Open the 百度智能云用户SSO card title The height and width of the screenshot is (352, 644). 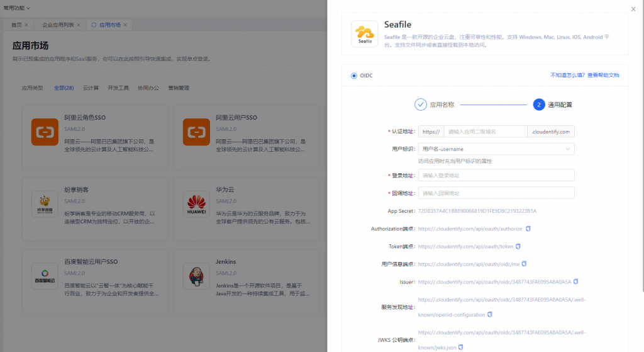coord(91,261)
